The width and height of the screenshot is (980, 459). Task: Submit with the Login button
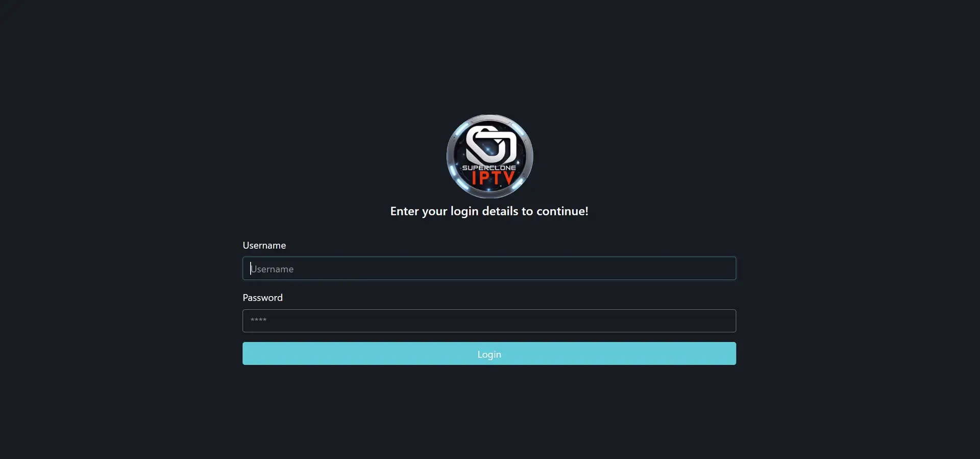(x=489, y=353)
